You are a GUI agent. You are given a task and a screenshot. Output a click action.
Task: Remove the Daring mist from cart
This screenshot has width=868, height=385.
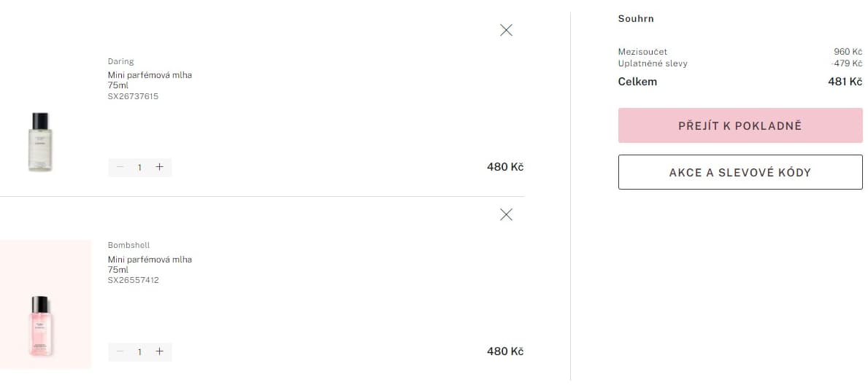click(506, 31)
